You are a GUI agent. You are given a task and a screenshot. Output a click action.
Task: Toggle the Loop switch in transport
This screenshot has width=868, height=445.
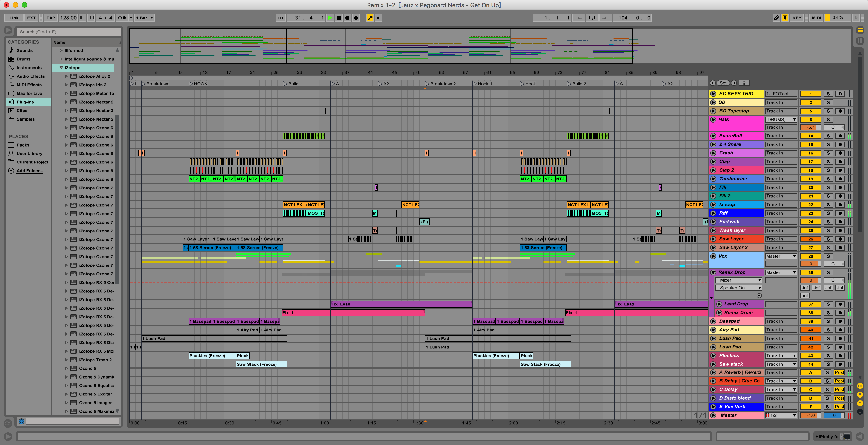point(592,18)
